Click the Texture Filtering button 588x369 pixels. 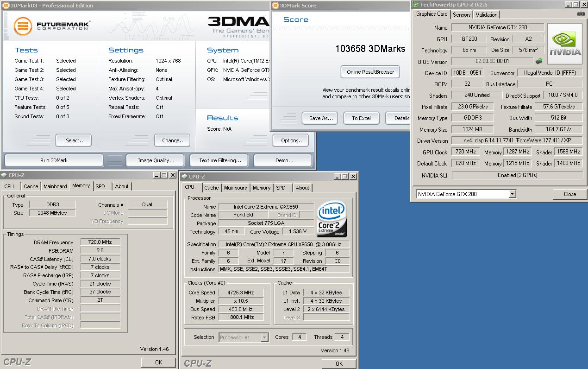tap(220, 160)
